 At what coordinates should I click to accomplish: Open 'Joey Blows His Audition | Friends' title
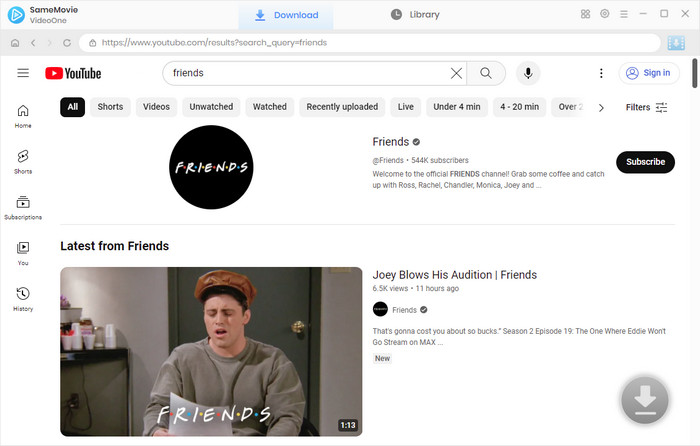click(454, 275)
